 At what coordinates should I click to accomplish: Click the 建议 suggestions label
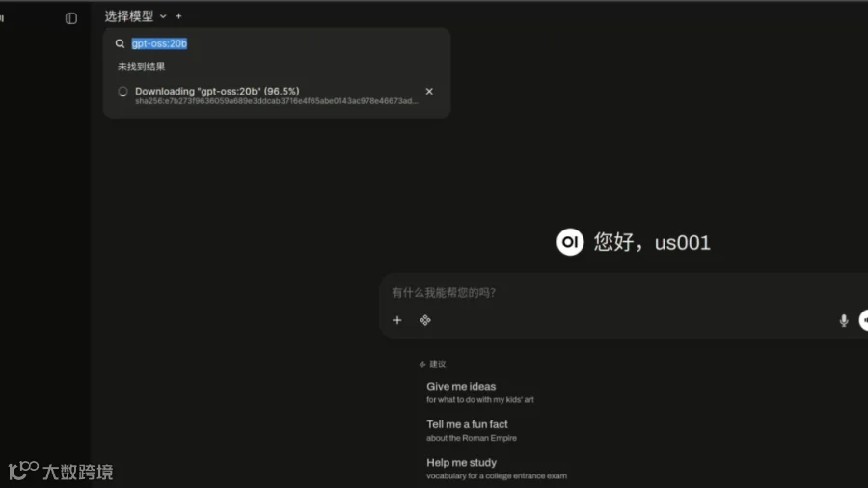coord(432,364)
